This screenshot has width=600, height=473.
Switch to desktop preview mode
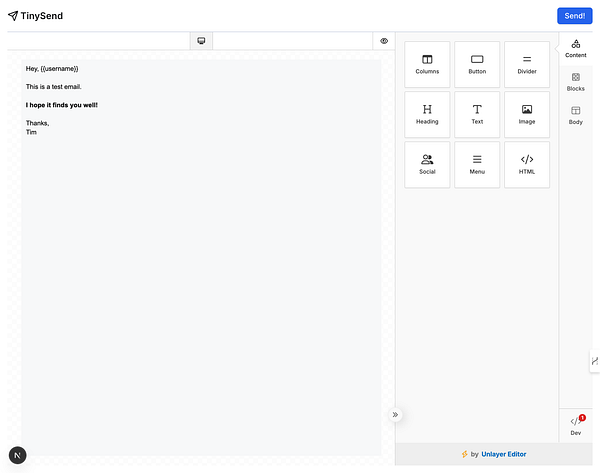(x=201, y=41)
